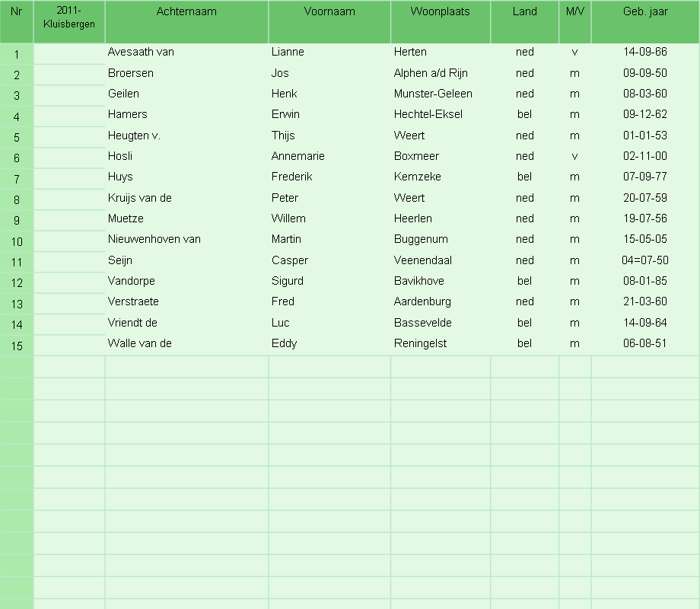Click the 2011-Kluisbergen column header
700x609 pixels.
tap(69, 21)
